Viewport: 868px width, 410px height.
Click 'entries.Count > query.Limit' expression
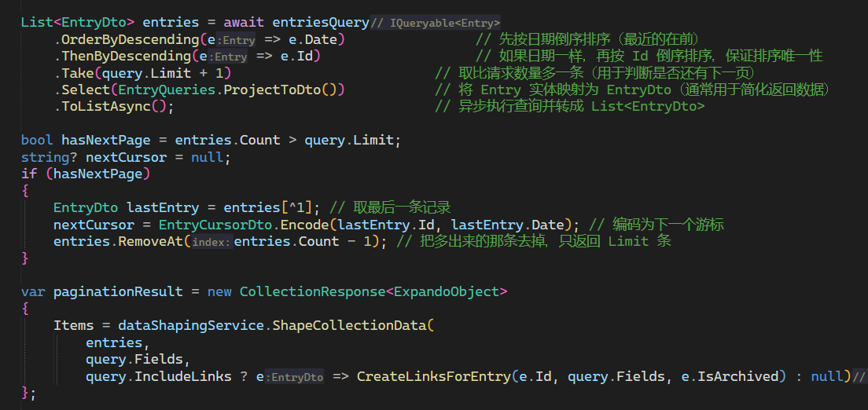coord(284,140)
